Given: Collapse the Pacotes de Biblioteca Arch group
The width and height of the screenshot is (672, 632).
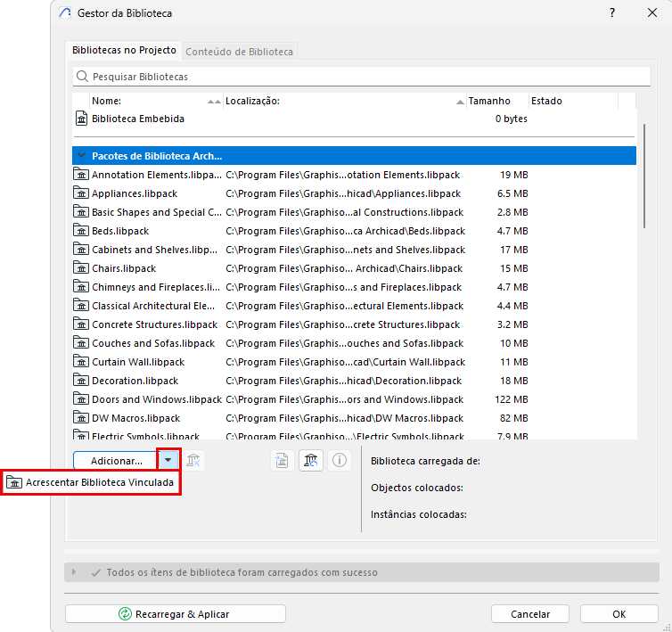Looking at the screenshot, I should pos(81,155).
